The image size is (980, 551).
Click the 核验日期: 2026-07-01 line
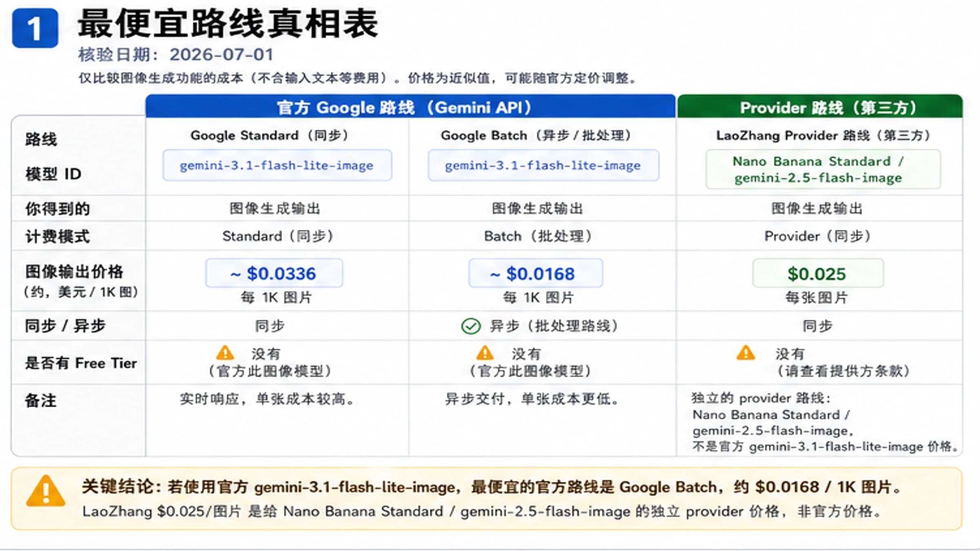176,55
